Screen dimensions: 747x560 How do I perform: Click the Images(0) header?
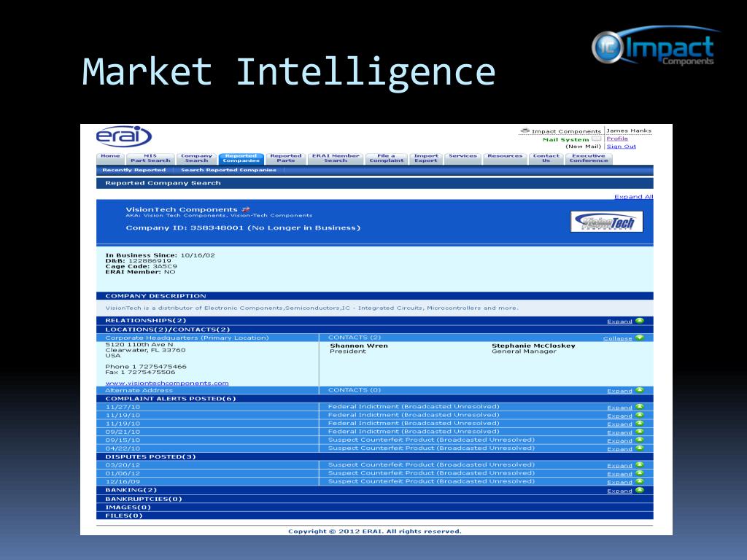[x=374, y=507]
